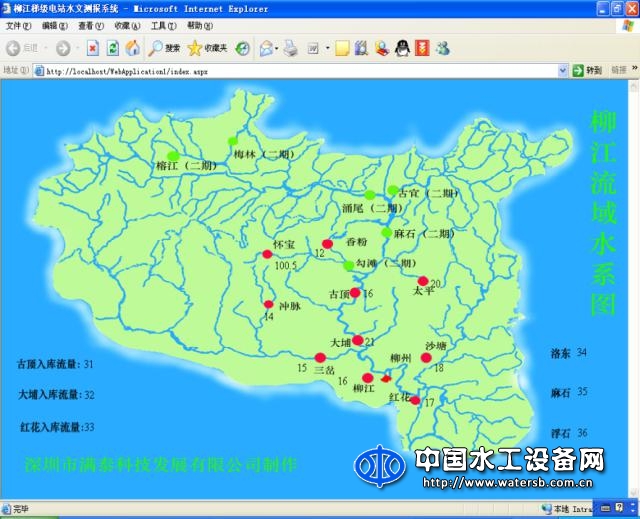The width and height of the screenshot is (640, 519).
Task: Click the status bar 完毕 page icon
Action: [6, 509]
